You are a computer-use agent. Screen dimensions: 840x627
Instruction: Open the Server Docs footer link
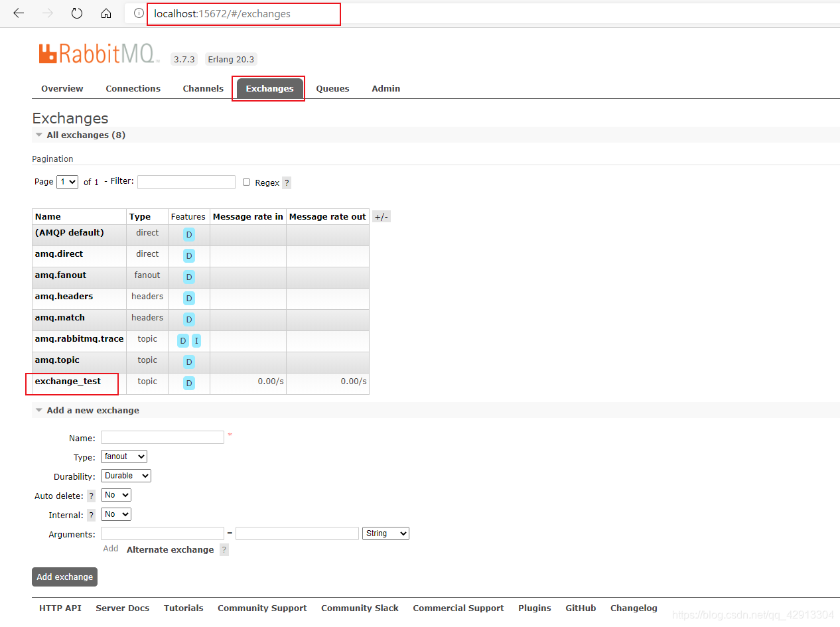click(x=123, y=608)
